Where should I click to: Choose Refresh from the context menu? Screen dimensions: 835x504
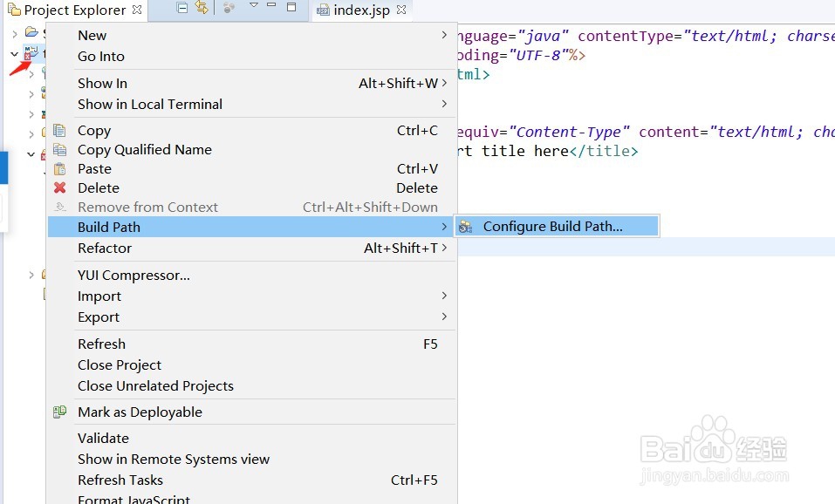click(x=101, y=344)
